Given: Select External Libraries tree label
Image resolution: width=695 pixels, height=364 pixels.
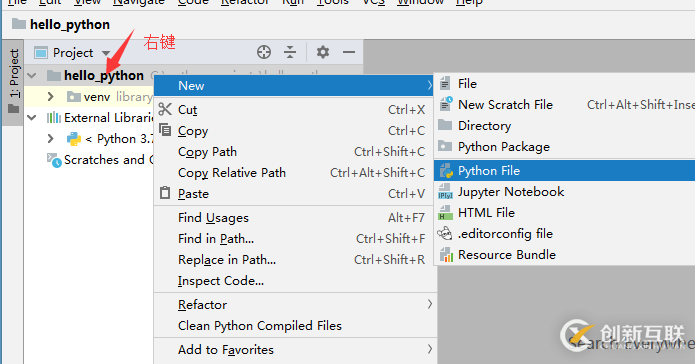Looking at the screenshot, I should click(109, 117).
